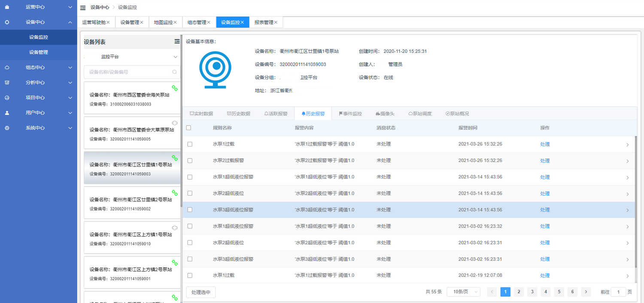Click the grey link icon on 上方镇1号泵站 card
This screenshot has height=303, width=644.
coord(175,228)
